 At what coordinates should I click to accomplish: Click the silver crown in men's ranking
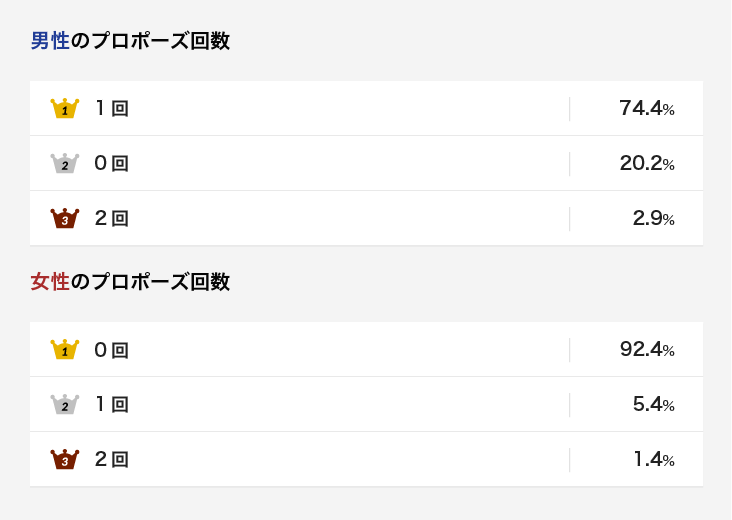[x=65, y=163]
